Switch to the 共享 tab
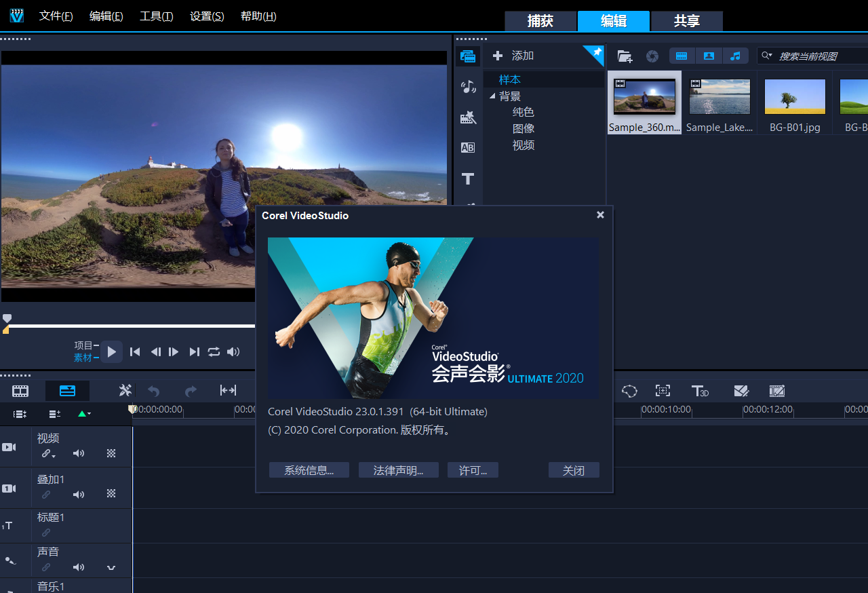 click(x=686, y=21)
